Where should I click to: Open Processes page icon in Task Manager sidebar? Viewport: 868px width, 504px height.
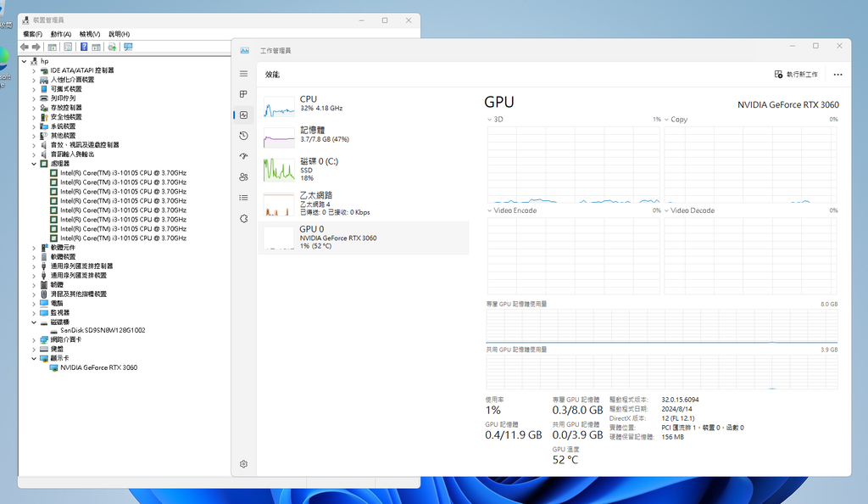click(x=243, y=94)
